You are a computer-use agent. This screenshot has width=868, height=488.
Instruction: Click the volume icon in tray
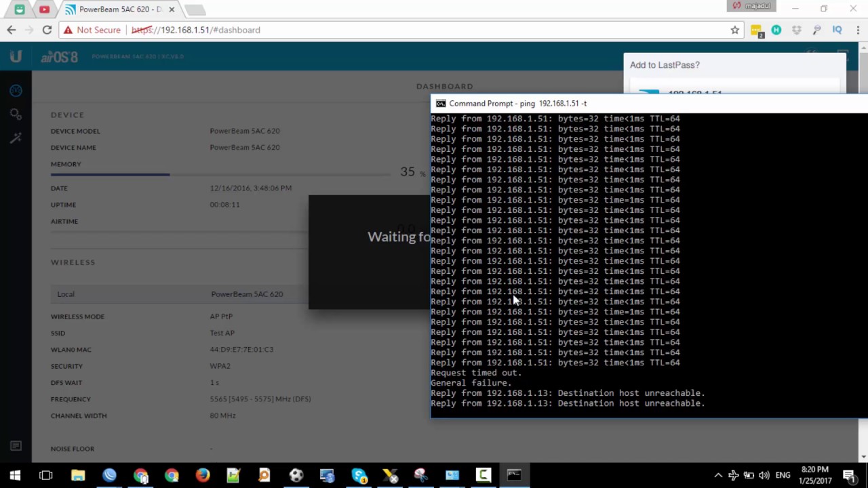[x=764, y=475]
